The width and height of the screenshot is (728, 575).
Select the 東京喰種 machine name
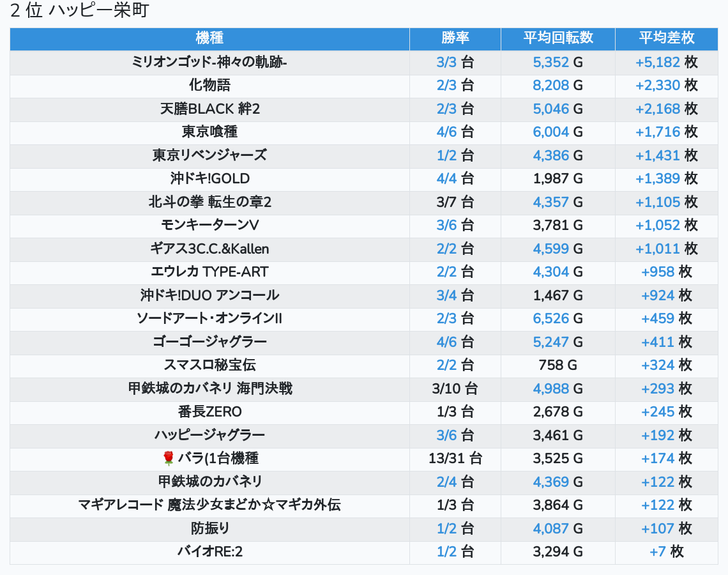tap(209, 132)
